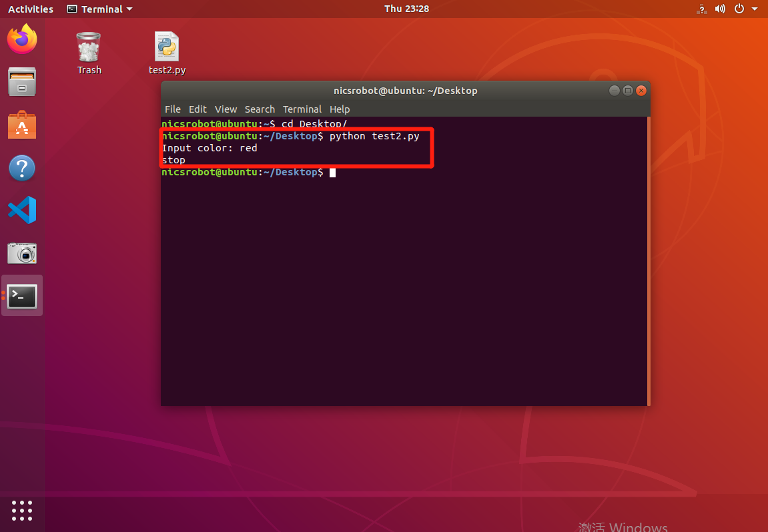
Task: Click the 'Input color: red' line
Action: 210,148
